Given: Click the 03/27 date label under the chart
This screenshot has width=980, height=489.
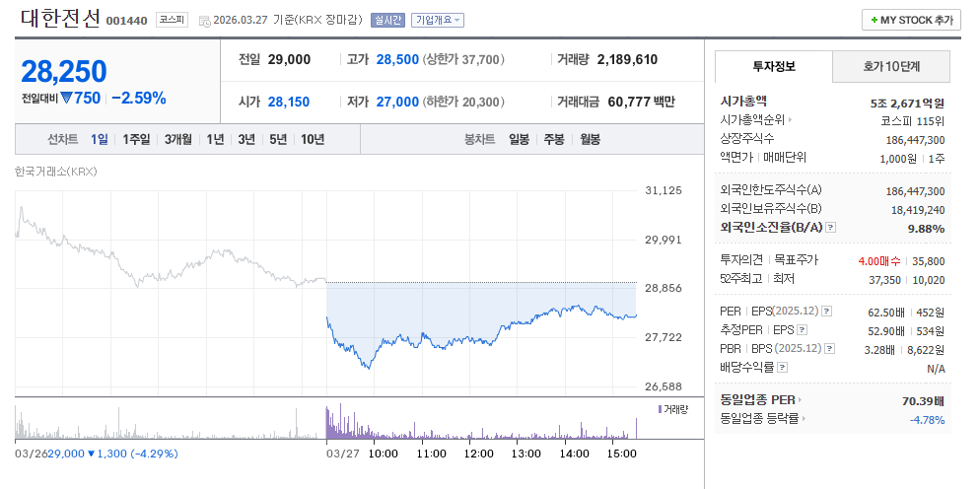Looking at the screenshot, I should (x=342, y=454).
